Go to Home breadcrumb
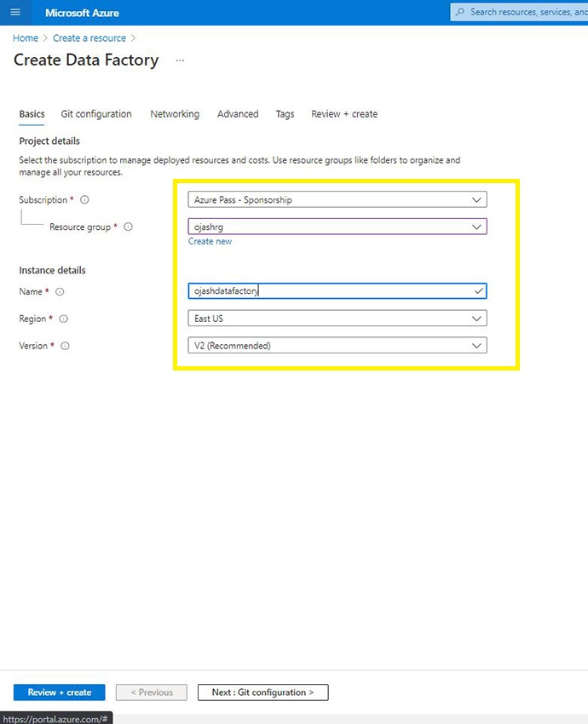This screenshot has height=724, width=588. (x=26, y=38)
